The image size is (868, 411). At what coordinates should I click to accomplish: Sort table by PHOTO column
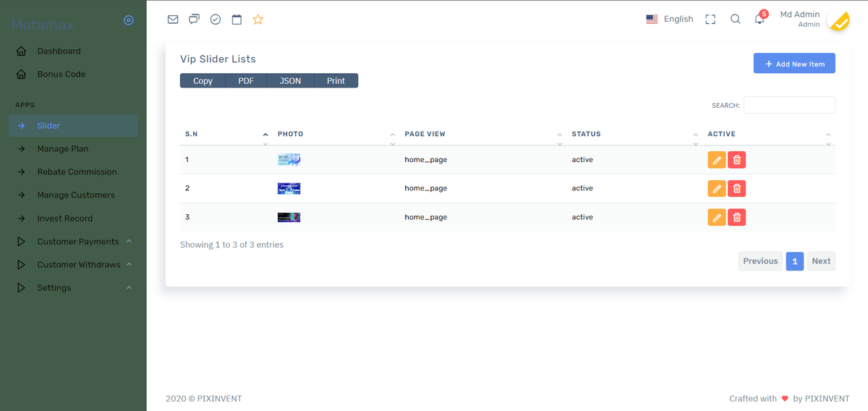pos(336,135)
